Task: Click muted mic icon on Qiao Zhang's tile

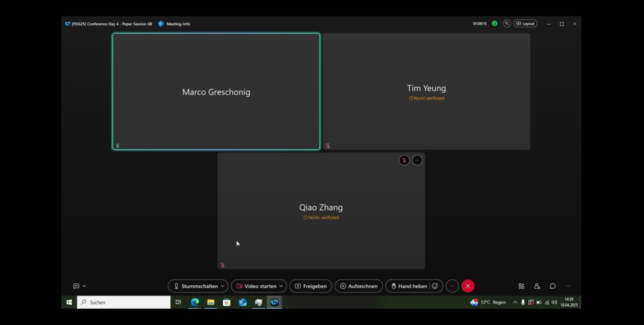Action: pos(404,160)
